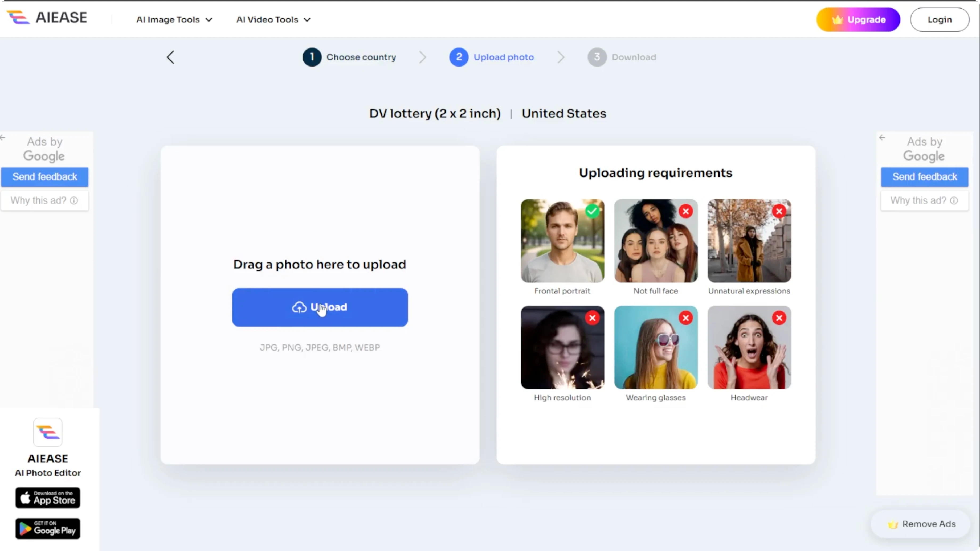Image resolution: width=980 pixels, height=551 pixels.
Task: Open the AI Image Tools dropdown
Action: coord(174,19)
